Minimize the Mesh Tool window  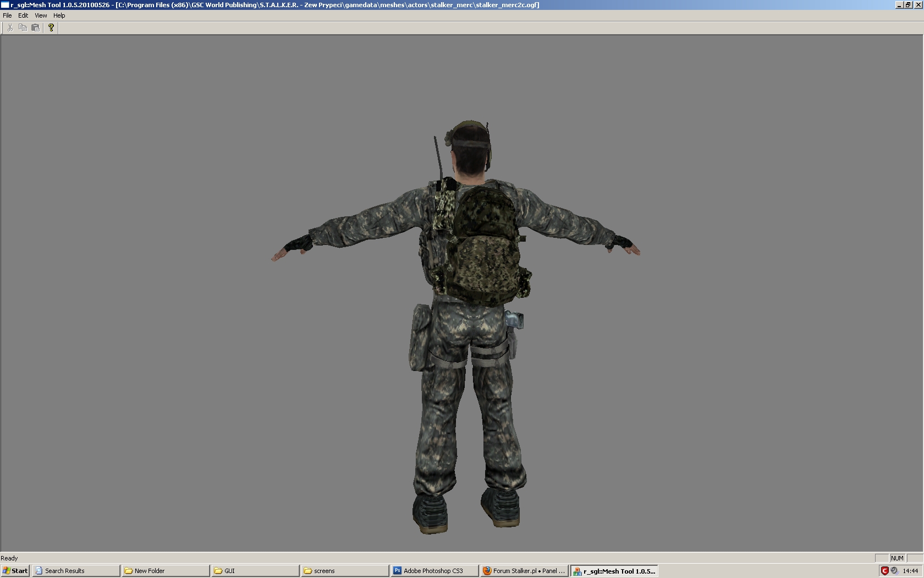[900, 5]
